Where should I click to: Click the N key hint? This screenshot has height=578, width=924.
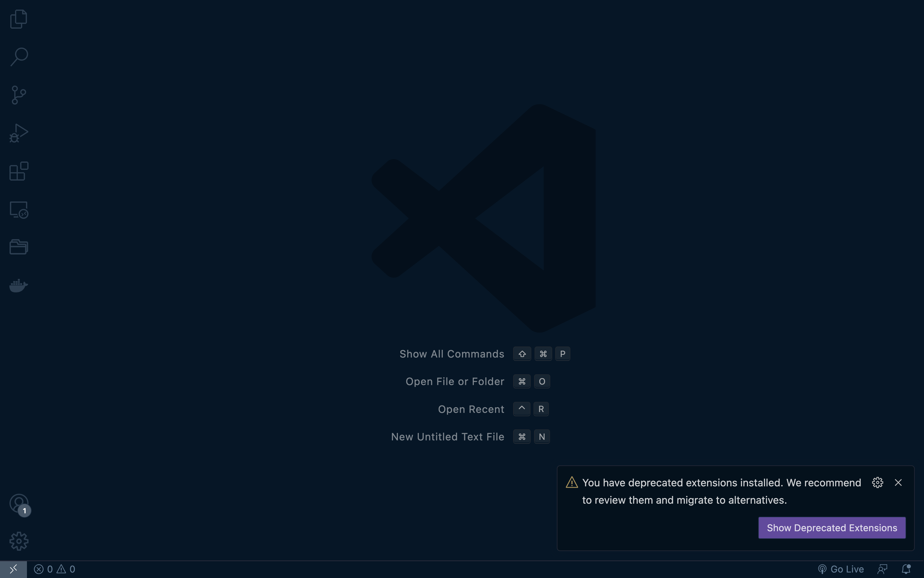tap(542, 437)
